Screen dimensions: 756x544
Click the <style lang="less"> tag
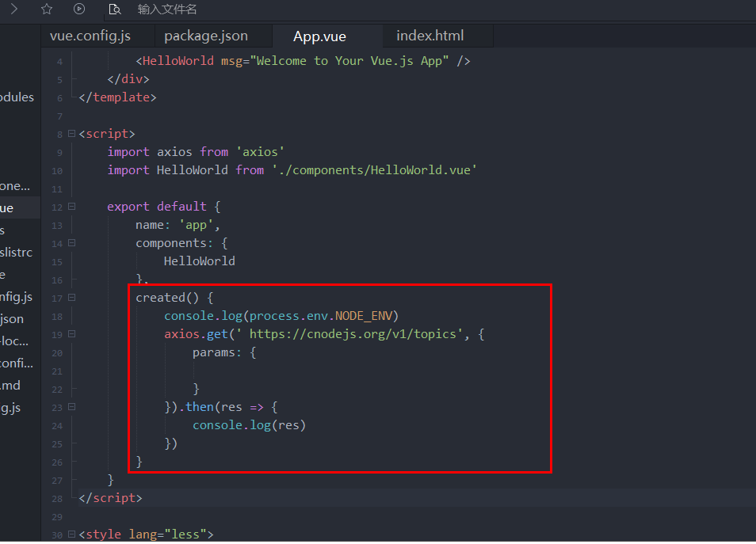[146, 534]
